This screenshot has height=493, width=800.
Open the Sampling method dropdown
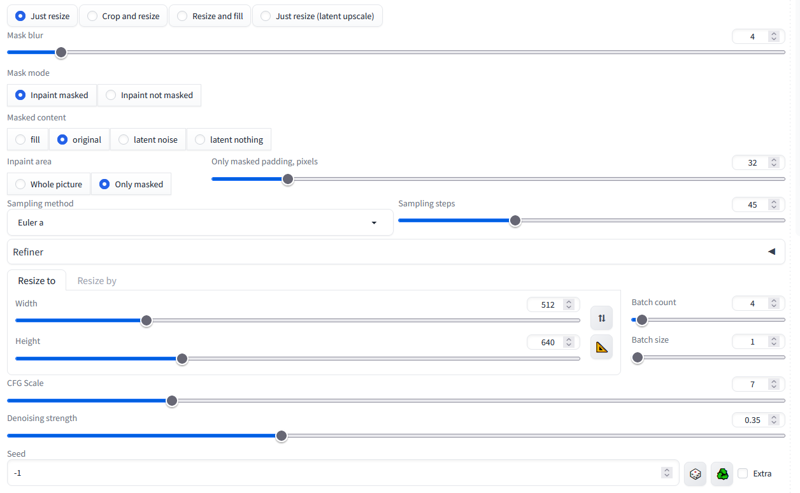click(200, 223)
